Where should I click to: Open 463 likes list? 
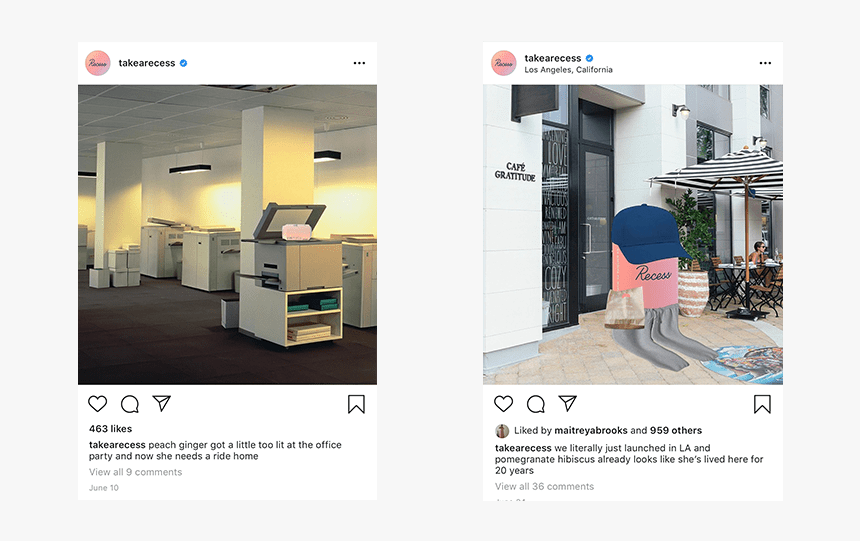(x=111, y=429)
